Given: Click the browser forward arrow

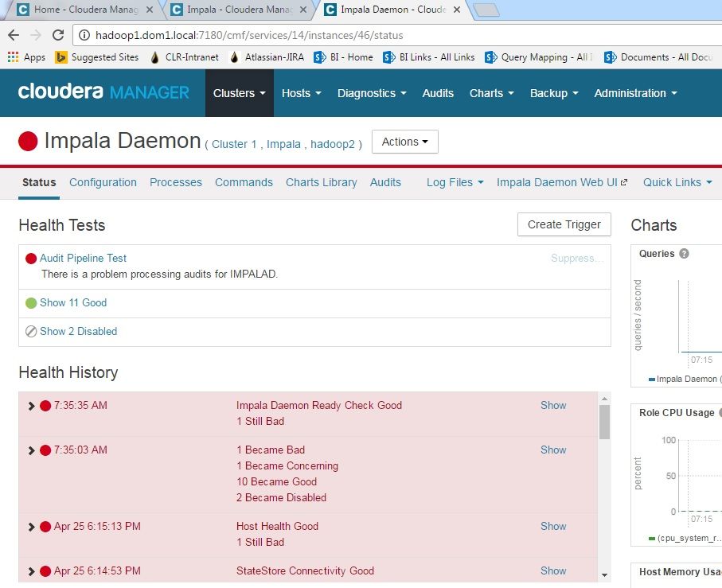Looking at the screenshot, I should [x=36, y=35].
